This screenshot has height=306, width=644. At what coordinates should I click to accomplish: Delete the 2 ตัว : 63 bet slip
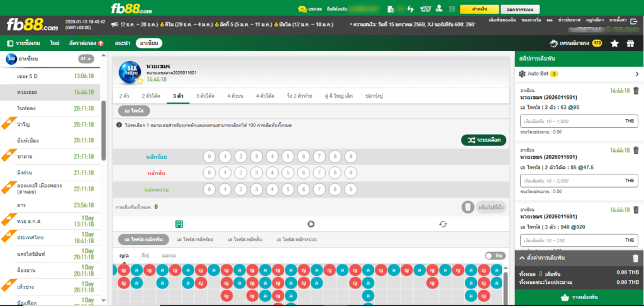[636, 91]
